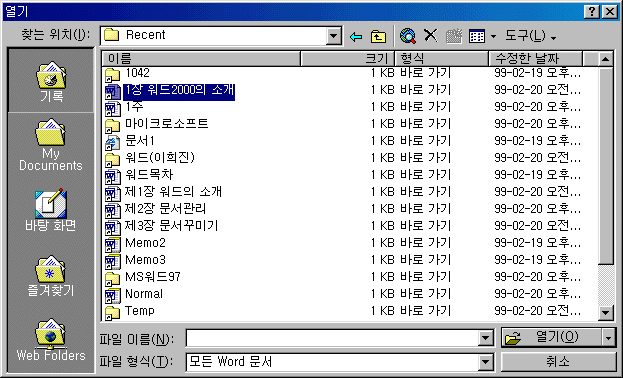The image size is (623, 378).
Task: Delete the selected file with X icon
Action: pyautogui.click(x=430, y=36)
